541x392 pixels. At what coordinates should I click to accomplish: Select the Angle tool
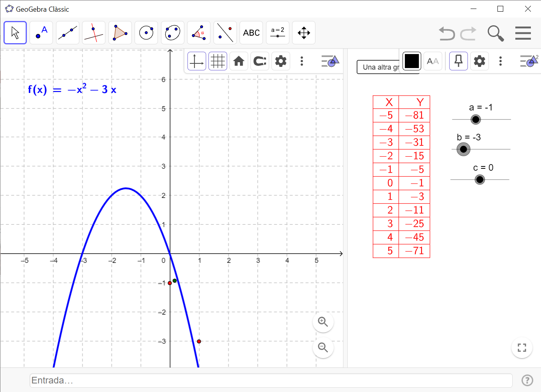tap(199, 33)
